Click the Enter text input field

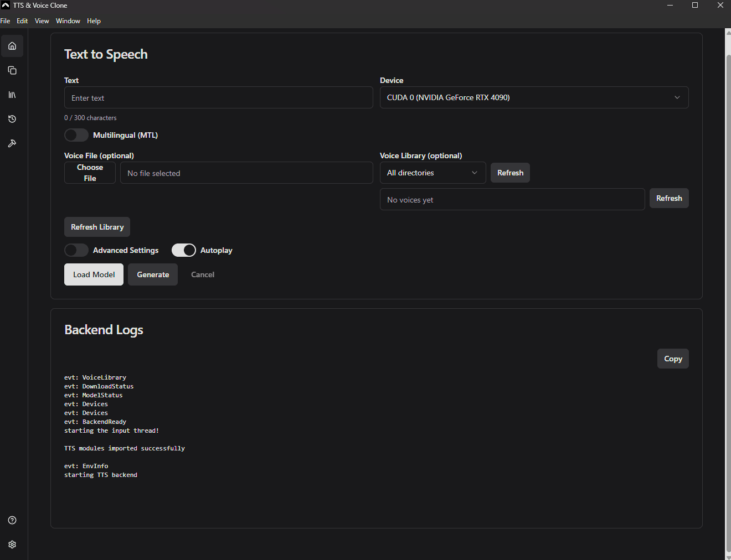tap(218, 97)
